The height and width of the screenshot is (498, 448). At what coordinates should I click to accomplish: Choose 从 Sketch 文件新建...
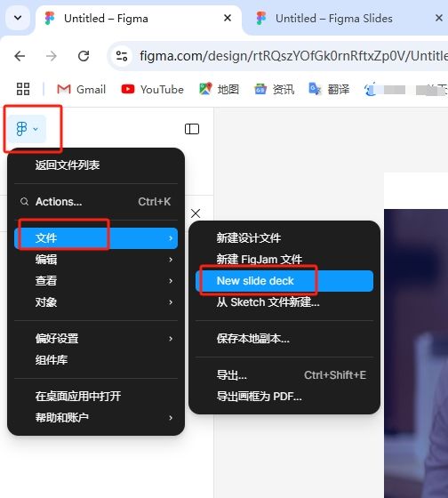pyautogui.click(x=284, y=302)
